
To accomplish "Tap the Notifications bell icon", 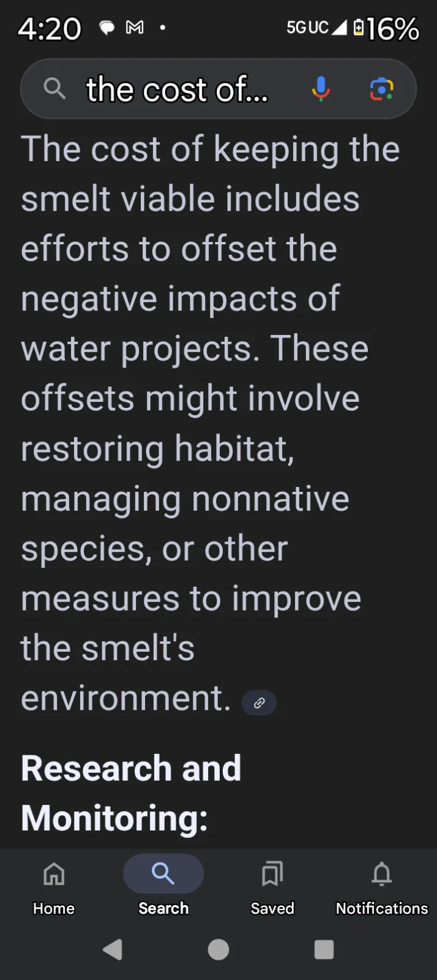I will 381,874.
